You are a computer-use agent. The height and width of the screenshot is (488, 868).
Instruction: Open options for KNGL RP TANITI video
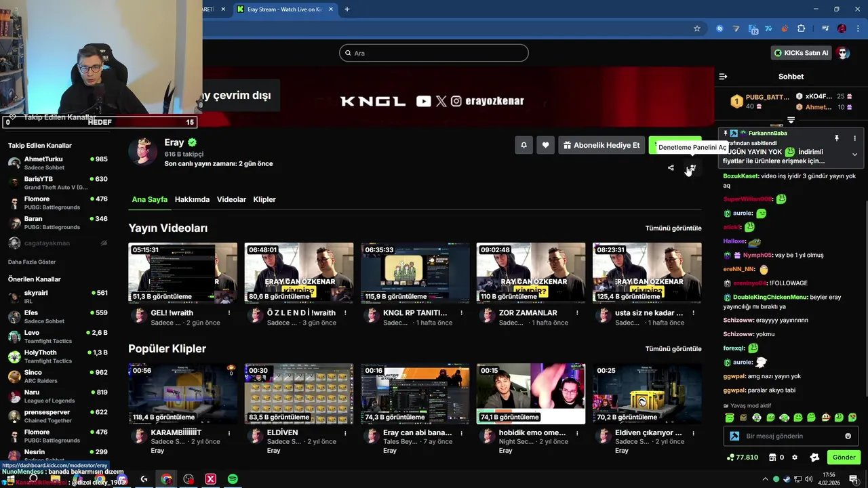(462, 313)
